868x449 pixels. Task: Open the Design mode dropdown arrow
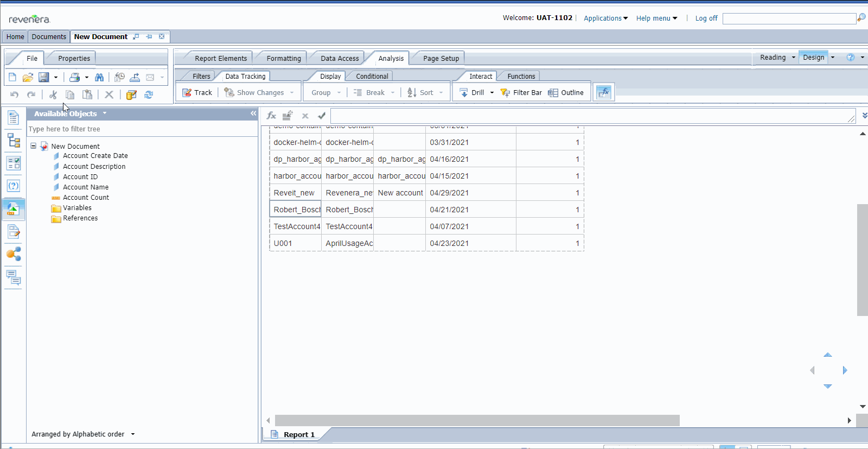point(833,57)
